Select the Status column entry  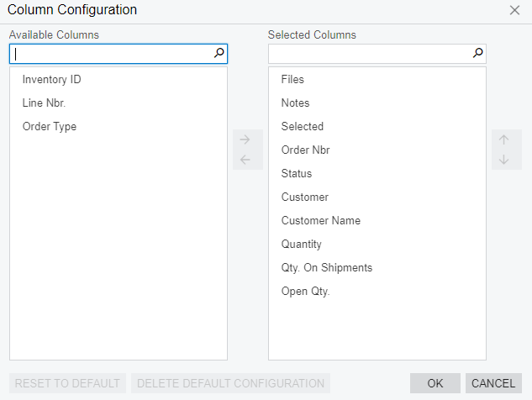(x=377, y=173)
